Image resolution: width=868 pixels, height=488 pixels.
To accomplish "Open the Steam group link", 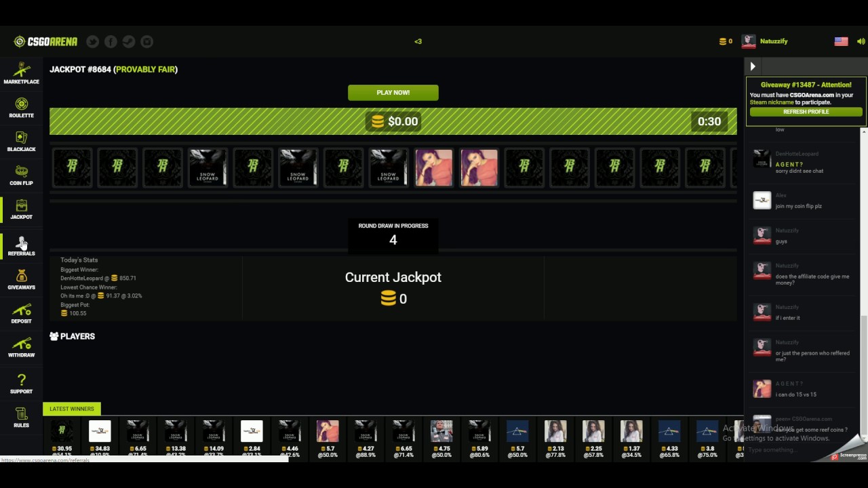I will [129, 41].
